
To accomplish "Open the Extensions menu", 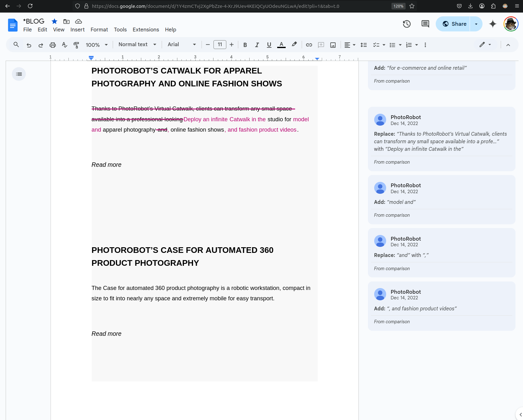I will point(146,30).
